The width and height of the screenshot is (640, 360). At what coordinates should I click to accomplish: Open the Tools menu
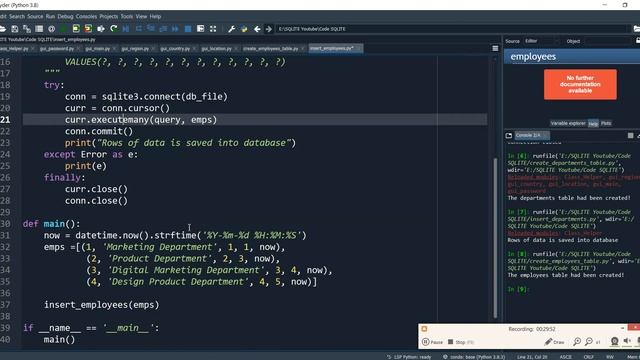coord(127,16)
